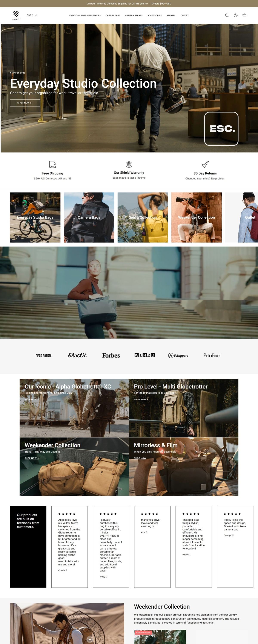258x644 pixels.
Task: Open Everyday Studio Bags category tile
Action: [x=35, y=217]
